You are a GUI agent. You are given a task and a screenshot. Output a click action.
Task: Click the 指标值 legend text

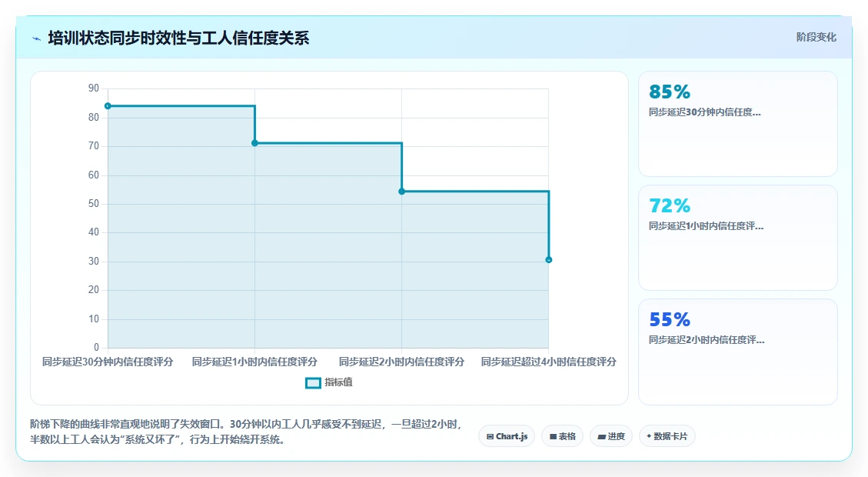338,382
